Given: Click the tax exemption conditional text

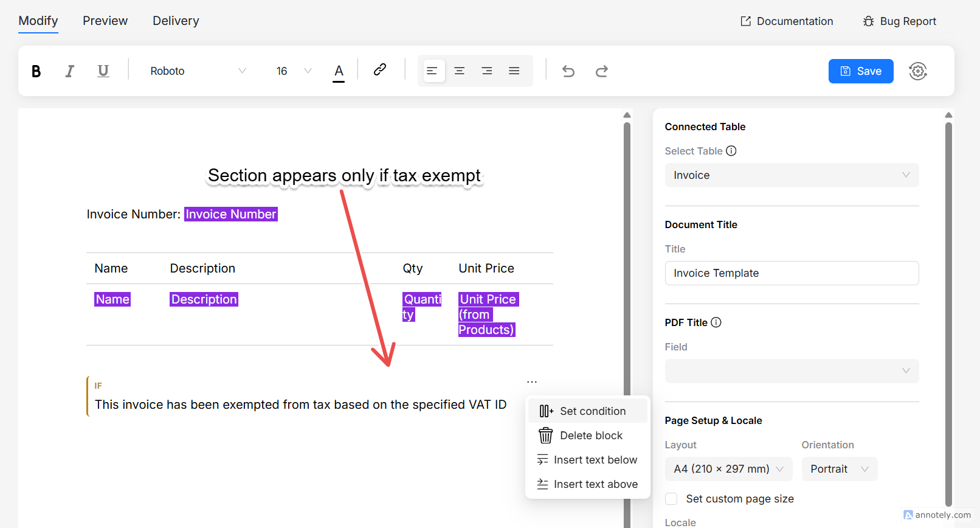Looking at the screenshot, I should (301, 405).
